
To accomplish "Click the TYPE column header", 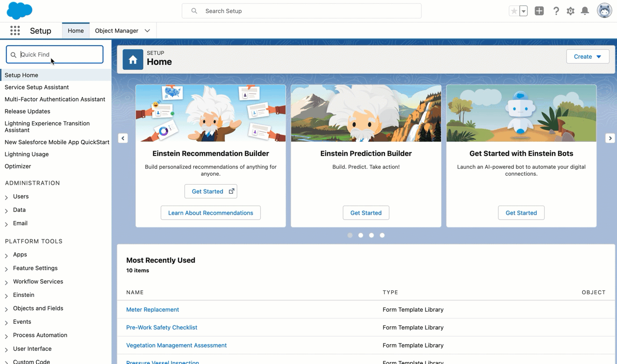I will (x=390, y=292).
